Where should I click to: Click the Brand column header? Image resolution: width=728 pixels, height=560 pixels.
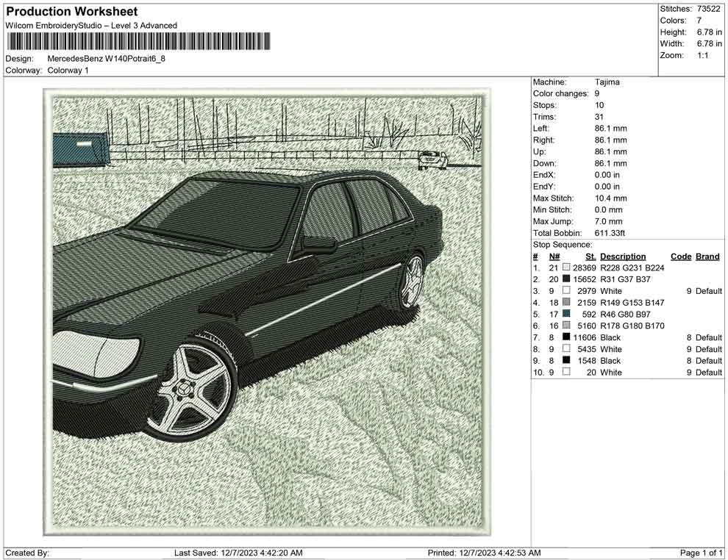click(x=707, y=256)
